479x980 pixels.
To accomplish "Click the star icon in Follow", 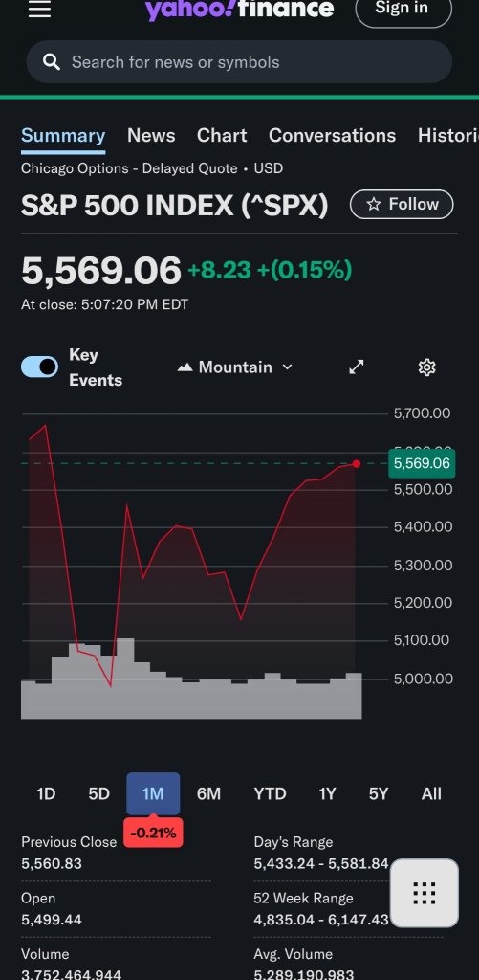I will pyautogui.click(x=374, y=205).
